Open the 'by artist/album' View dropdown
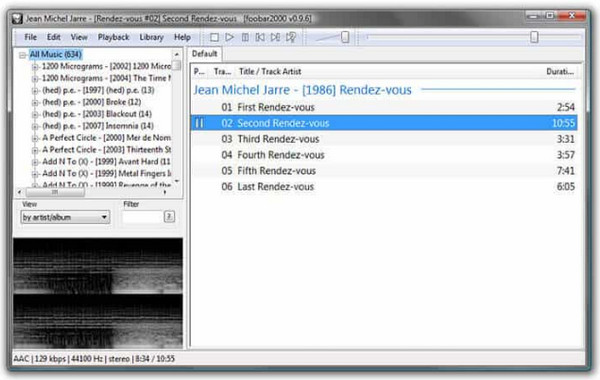Screen dimensions: 600x380 pos(65,217)
